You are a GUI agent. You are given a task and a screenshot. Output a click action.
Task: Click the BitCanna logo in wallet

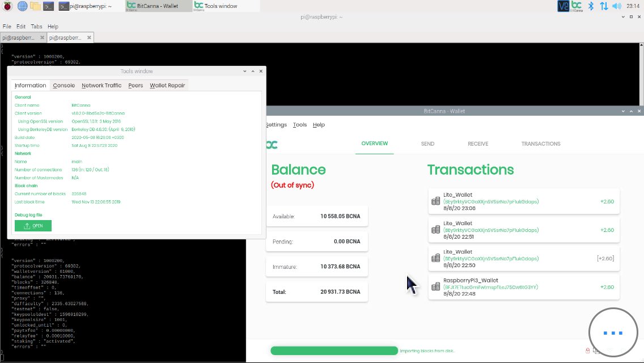click(272, 145)
